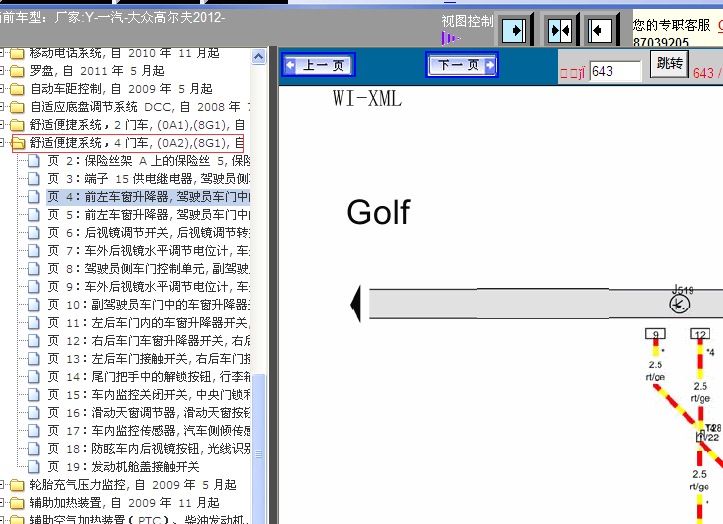Viewport: 723px width, 524px height.
Task: Click the folder icon for 轮胎充气压力监控
Action: pyautogui.click(x=17, y=485)
